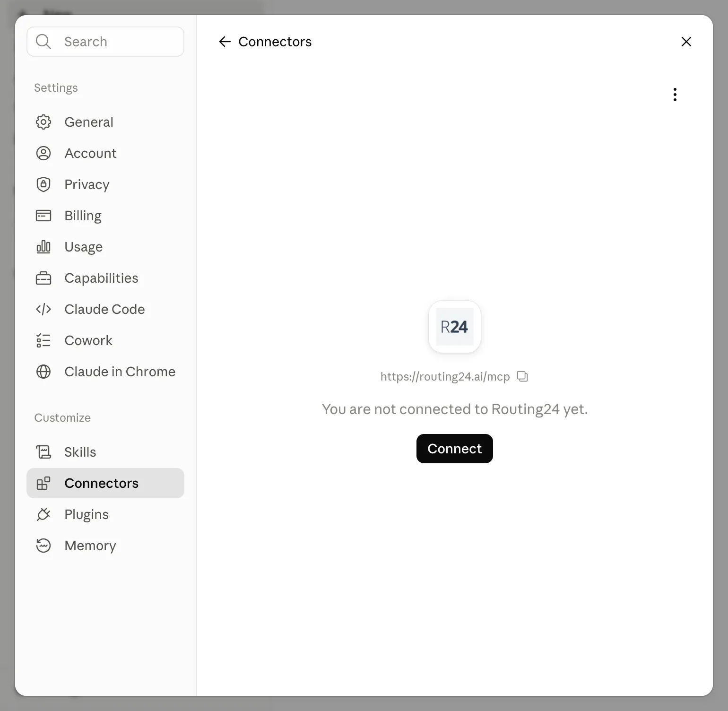Image resolution: width=728 pixels, height=711 pixels.
Task: Click the https://routing24.ai/mcp URL text
Action: click(445, 376)
